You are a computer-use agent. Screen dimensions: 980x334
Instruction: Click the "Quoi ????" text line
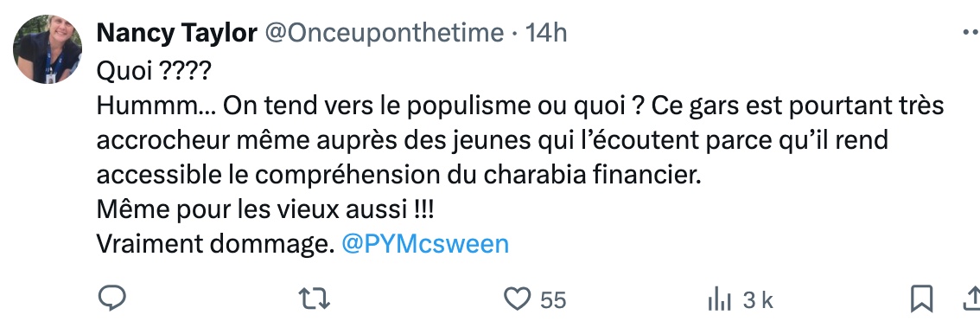coord(154,71)
